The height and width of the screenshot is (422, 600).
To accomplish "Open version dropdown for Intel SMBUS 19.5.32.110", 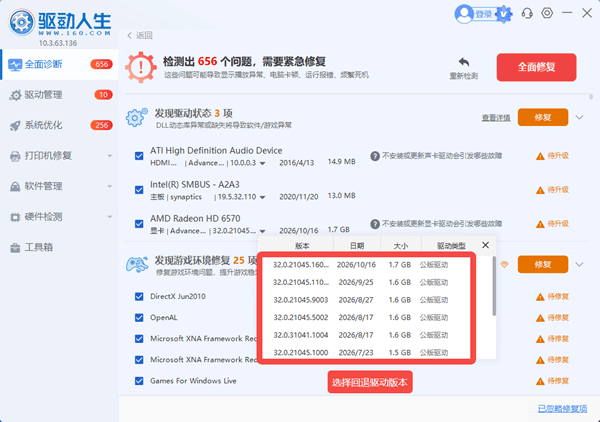I will [x=262, y=197].
